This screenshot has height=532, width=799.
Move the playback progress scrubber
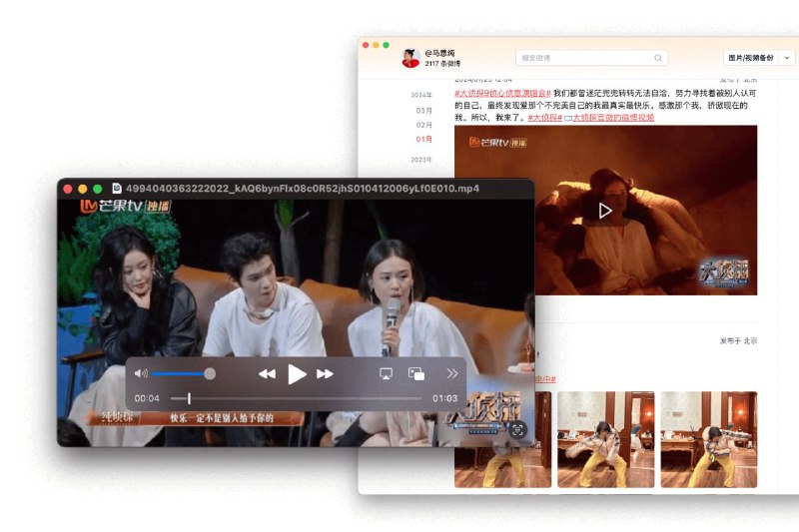coord(189,398)
